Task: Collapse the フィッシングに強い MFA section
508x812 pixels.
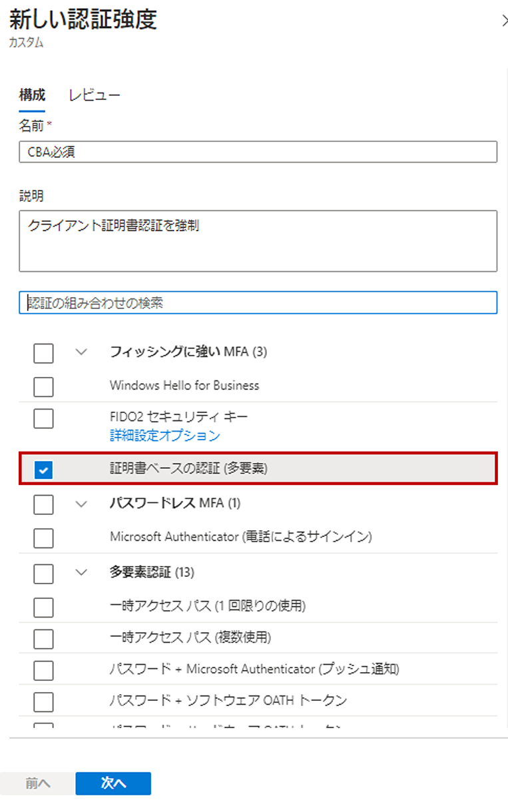Action: pos(82,352)
